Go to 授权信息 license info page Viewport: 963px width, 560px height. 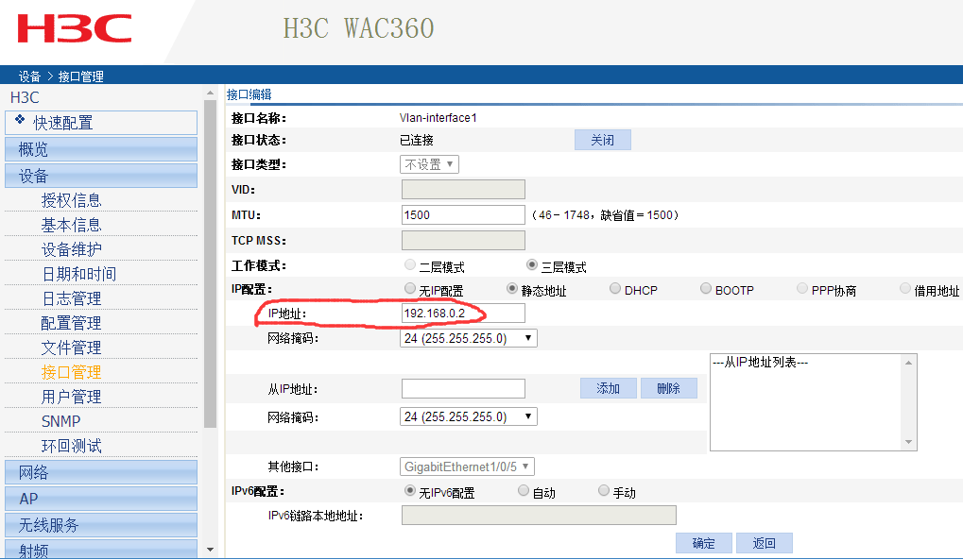pos(71,200)
